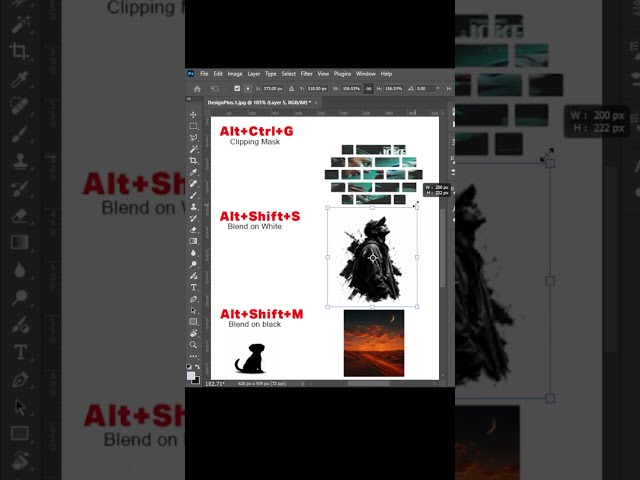640x480 pixels.
Task: Click the H height percentage field
Action: pos(393,89)
